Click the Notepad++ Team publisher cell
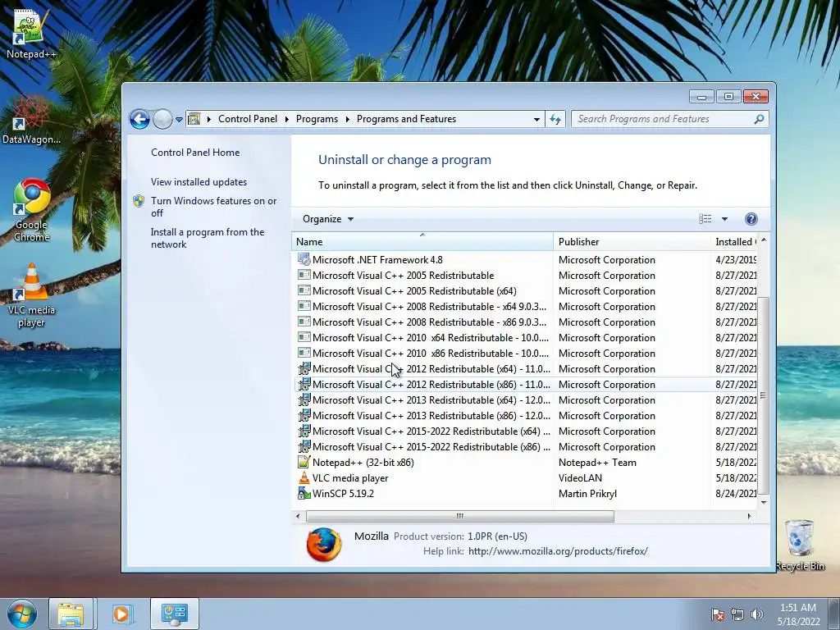Viewport: 840px width, 630px height. pos(597,463)
